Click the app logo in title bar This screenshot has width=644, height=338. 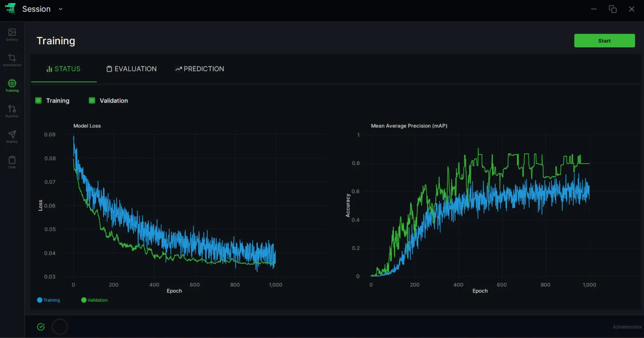tap(10, 9)
